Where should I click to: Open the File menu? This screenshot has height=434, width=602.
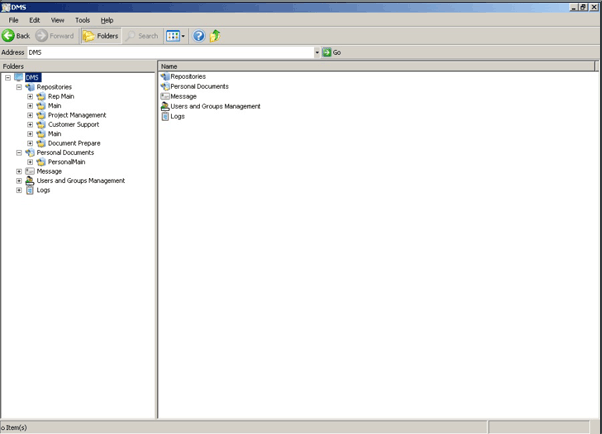coord(13,20)
